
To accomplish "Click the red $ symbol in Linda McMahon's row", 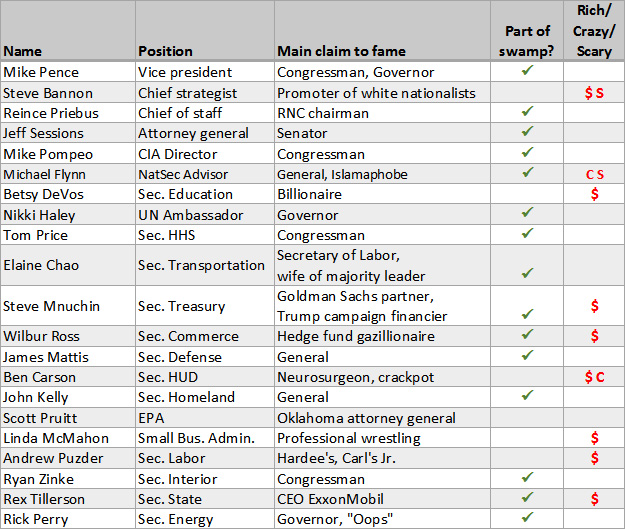I will [x=595, y=438].
